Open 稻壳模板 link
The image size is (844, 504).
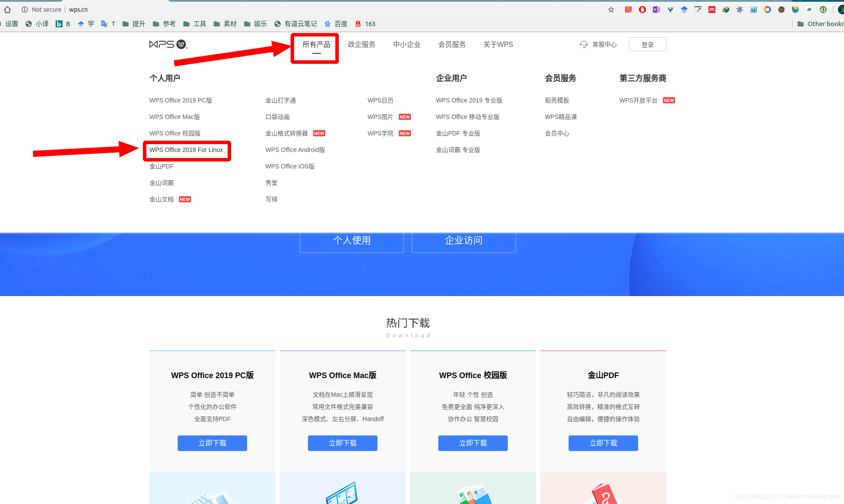[557, 100]
